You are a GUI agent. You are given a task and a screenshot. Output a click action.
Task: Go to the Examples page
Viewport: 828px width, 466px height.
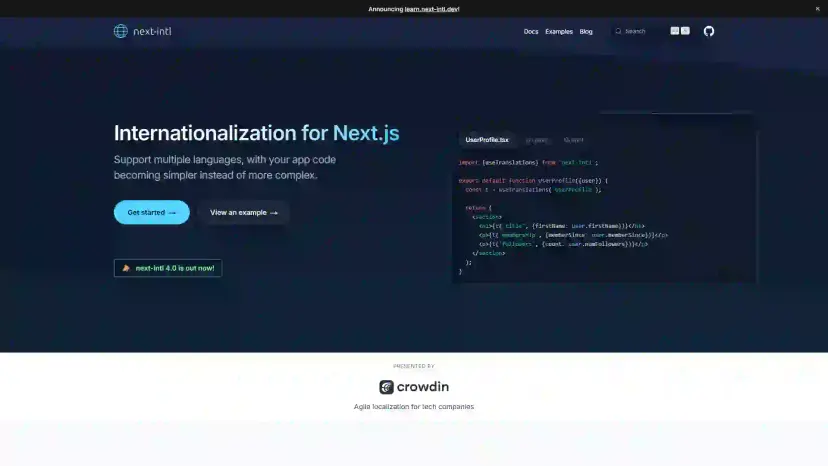point(559,31)
